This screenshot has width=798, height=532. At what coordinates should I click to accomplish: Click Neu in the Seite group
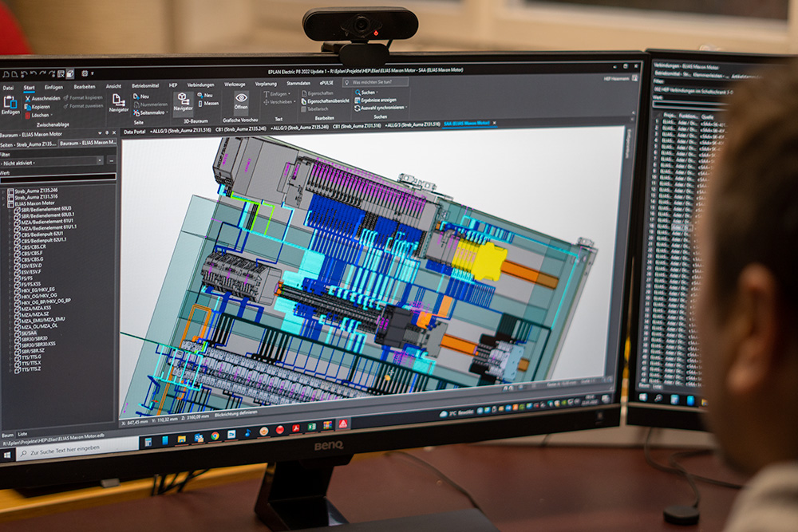tap(141, 97)
